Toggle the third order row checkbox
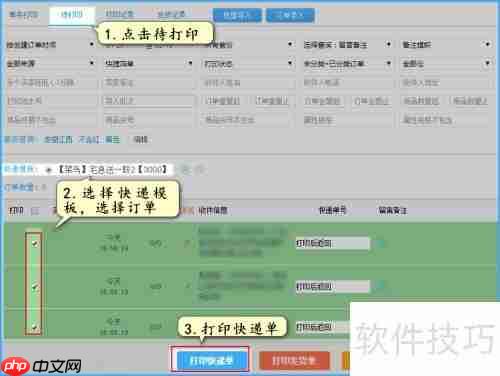500x376 pixels. point(35,327)
